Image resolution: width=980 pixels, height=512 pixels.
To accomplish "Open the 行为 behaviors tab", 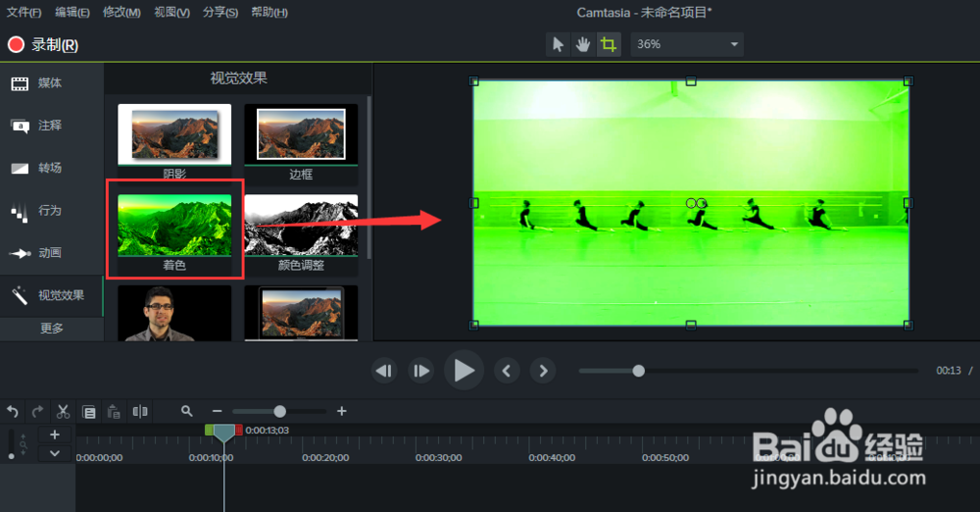I will click(51, 210).
